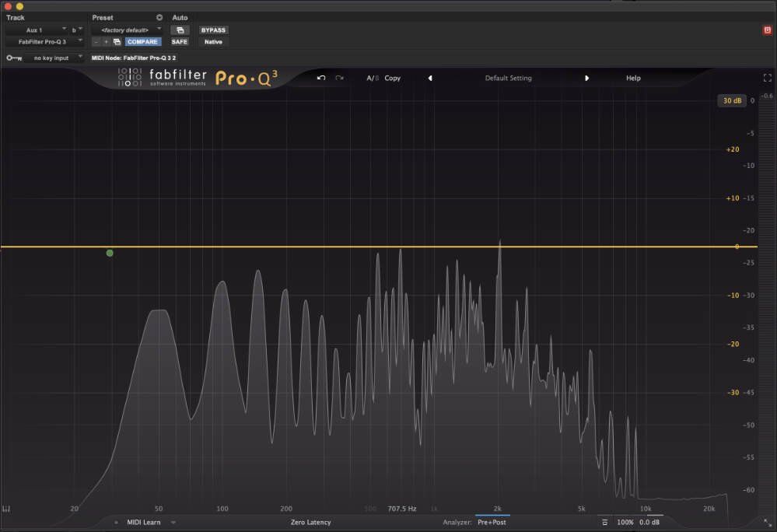The width and height of the screenshot is (777, 532).
Task: Select the next preset with the plus button
Action: tap(106, 41)
